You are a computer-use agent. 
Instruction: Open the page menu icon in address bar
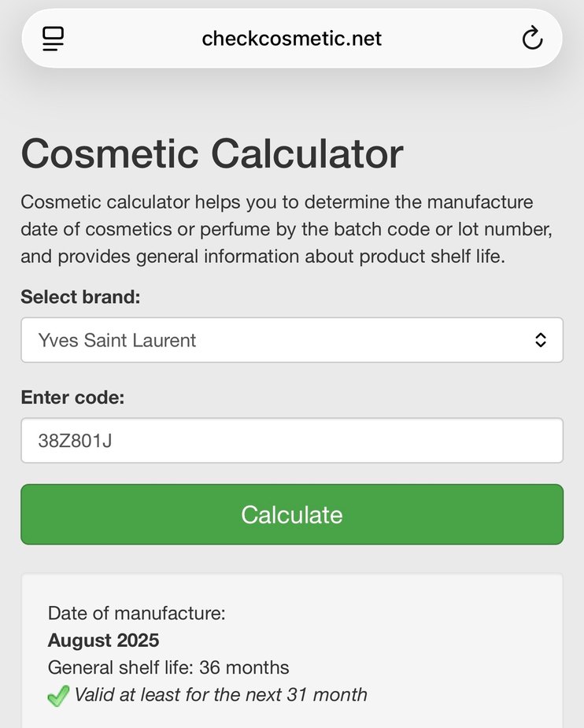[x=53, y=38]
